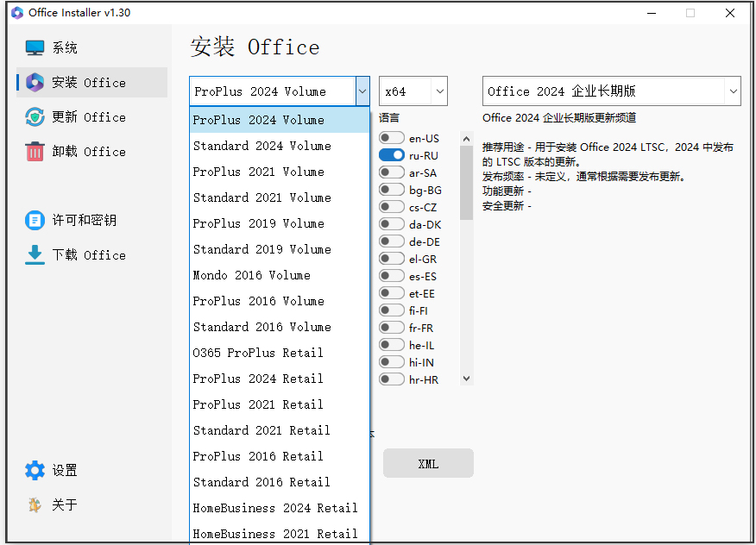Screen dimensions: 756x545
Task: Select HomeBusiness 2021 Retail option
Action: (280, 534)
